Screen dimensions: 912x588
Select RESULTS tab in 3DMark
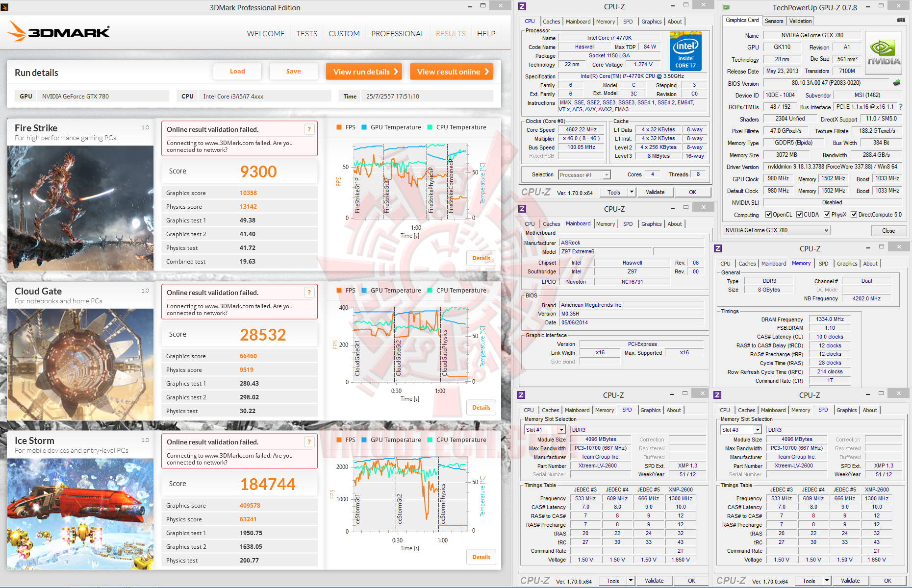[451, 34]
